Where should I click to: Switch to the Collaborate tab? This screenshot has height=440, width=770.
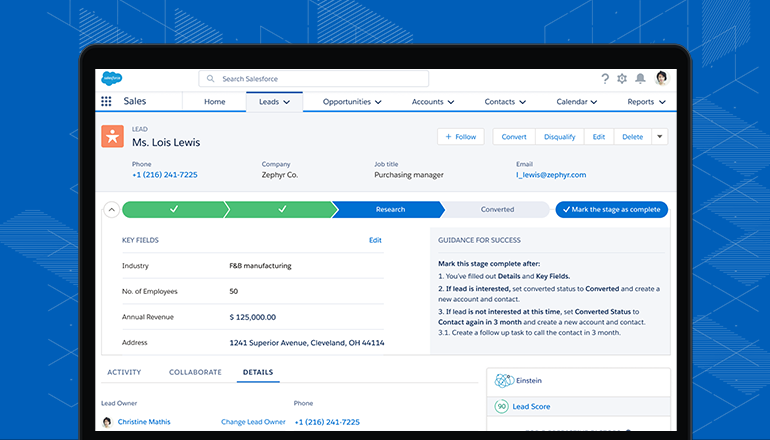195,372
